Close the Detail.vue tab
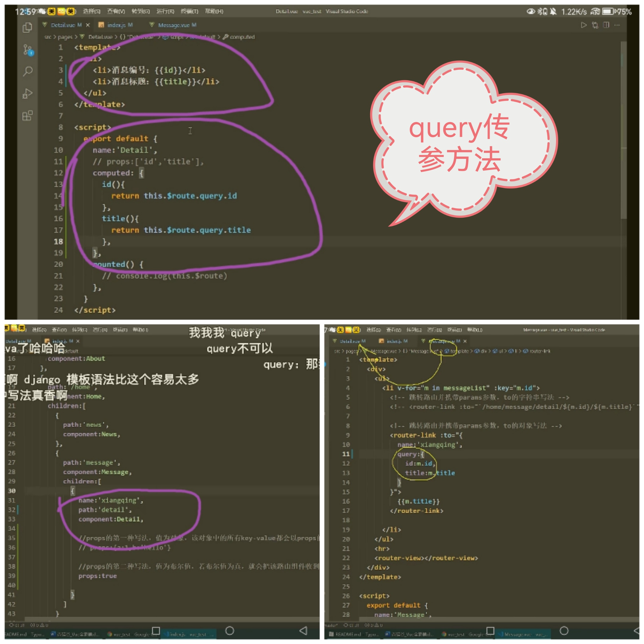 click(x=88, y=25)
